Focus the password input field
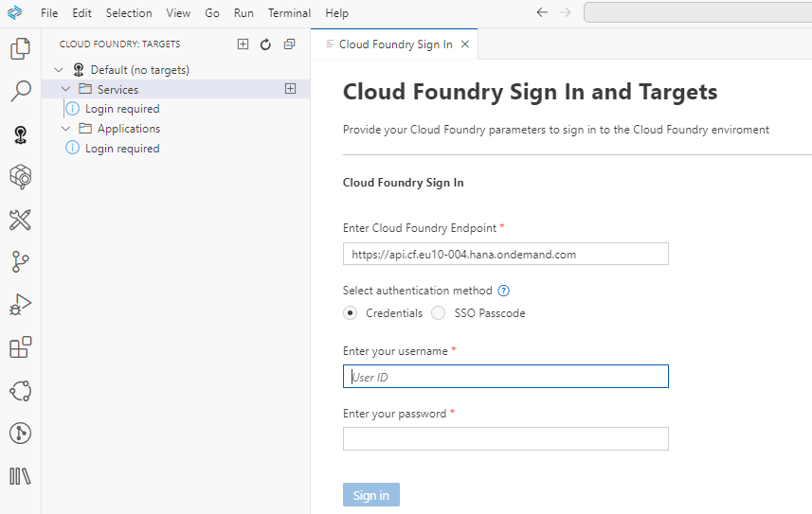This screenshot has width=812, height=514. [x=505, y=439]
